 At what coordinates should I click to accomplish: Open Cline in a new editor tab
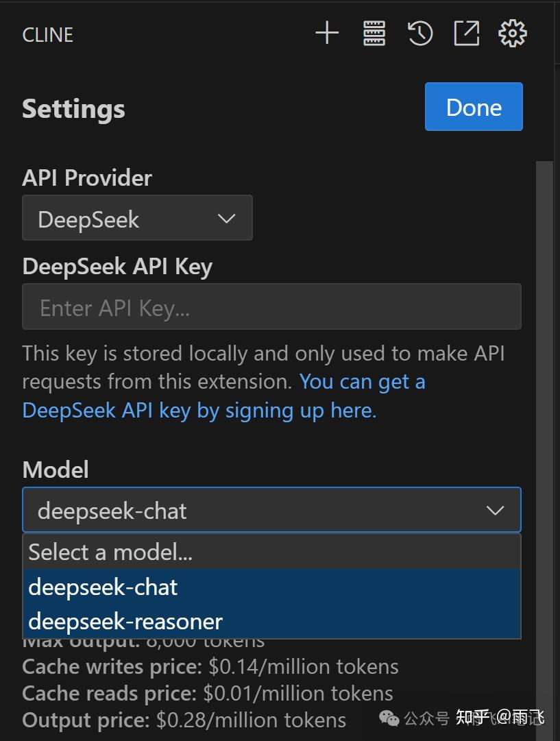(466, 32)
